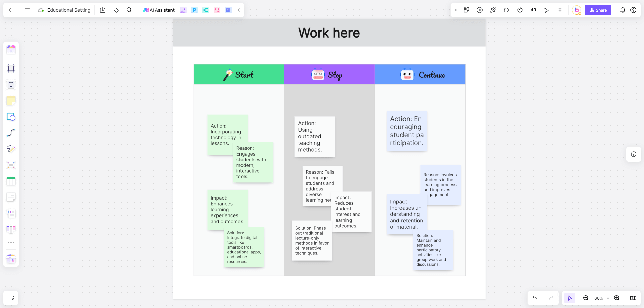Select the Pen drawing tool
644x308 pixels.
coord(11,149)
